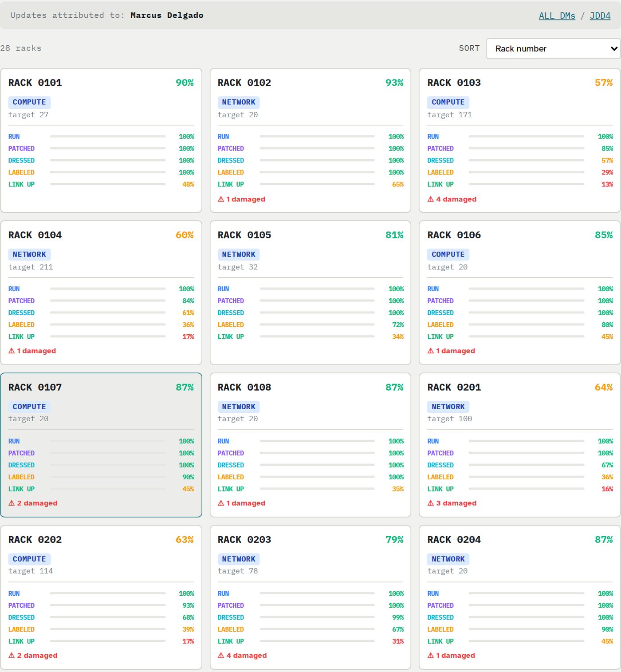This screenshot has height=672, width=621.
Task: Click the warning icon on RACK 0107
Action: tap(12, 503)
